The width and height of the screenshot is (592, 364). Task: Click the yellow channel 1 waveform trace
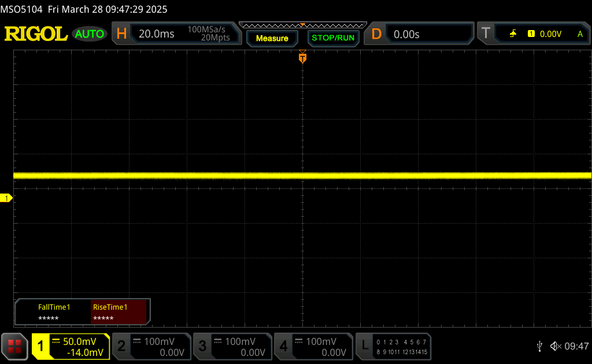pyautogui.click(x=302, y=176)
